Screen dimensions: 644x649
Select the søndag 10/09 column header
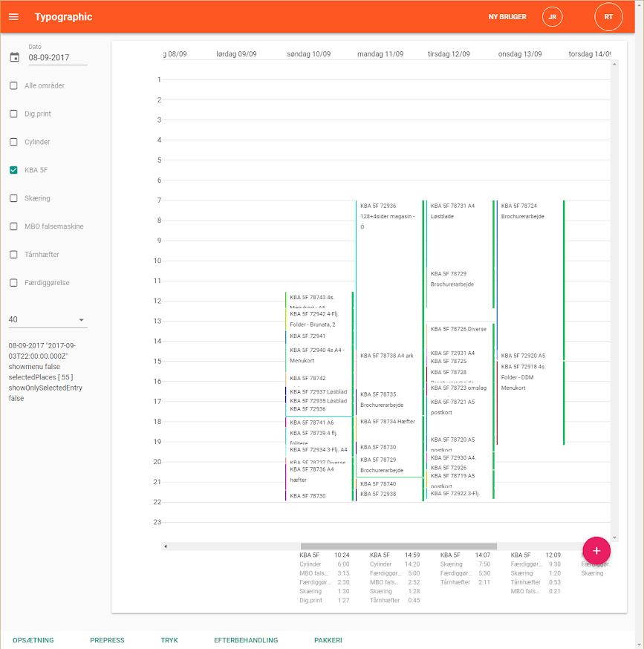point(308,53)
